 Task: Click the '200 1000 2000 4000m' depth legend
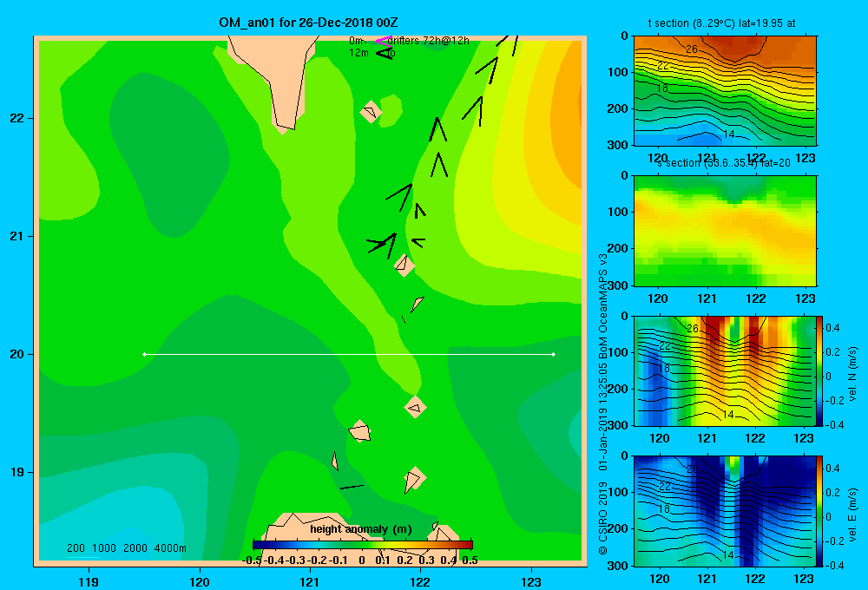(126, 548)
